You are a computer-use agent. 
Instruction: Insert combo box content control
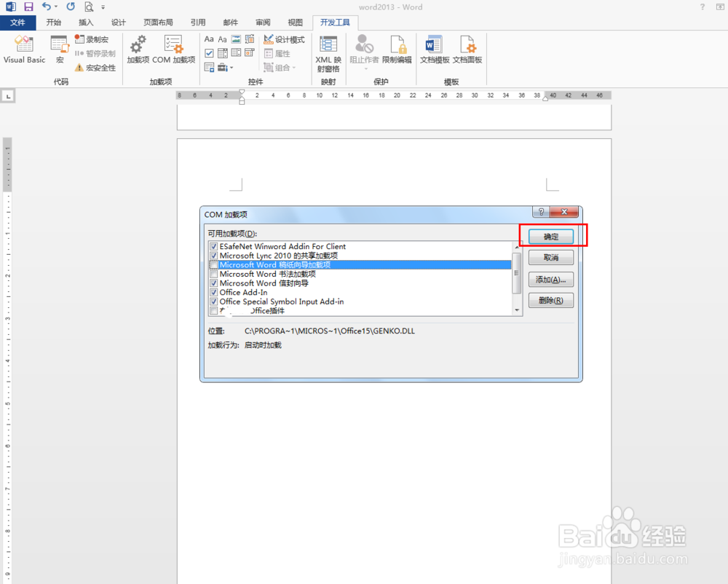click(222, 53)
